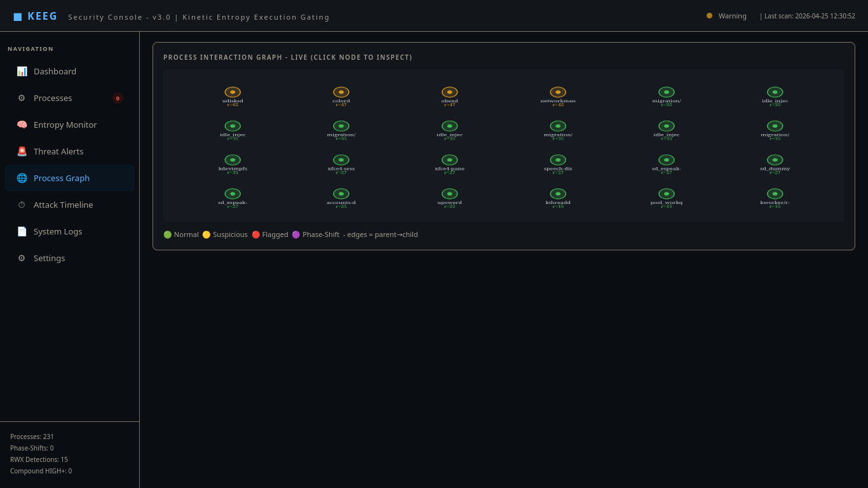Click the Process Interaction Graph heading

[288, 57]
